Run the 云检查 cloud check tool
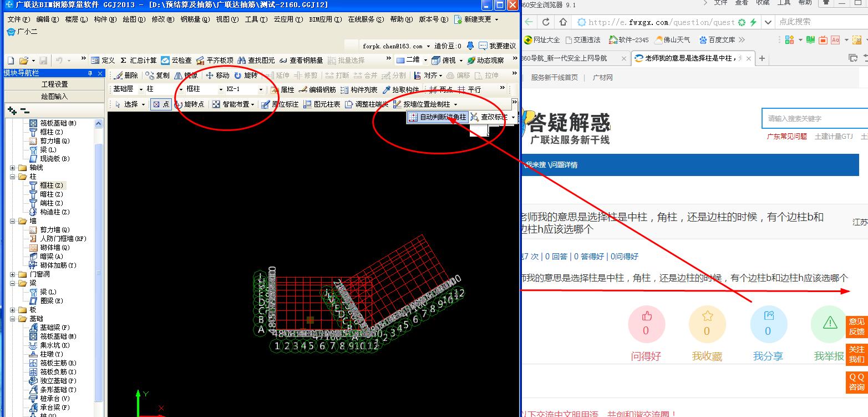Screen dimensions: 868x417 tap(176, 60)
